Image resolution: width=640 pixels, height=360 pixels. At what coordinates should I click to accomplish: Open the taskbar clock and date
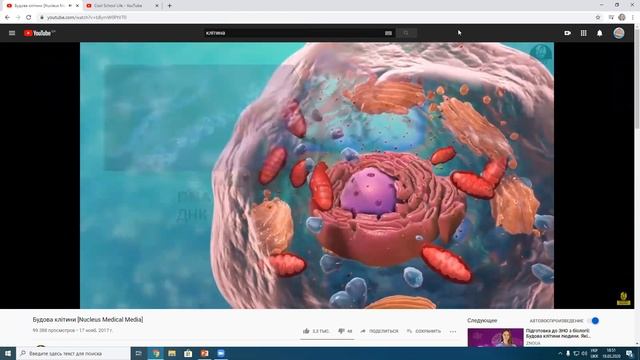[x=611, y=353]
